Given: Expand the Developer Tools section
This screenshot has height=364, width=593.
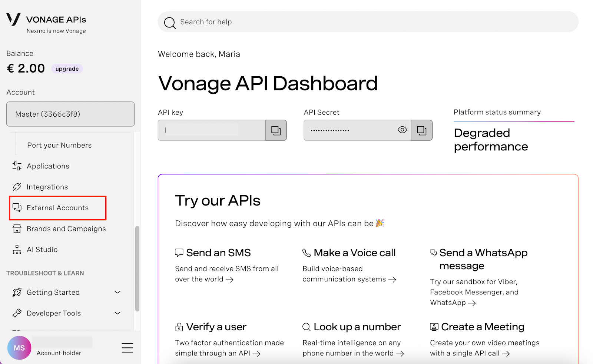Looking at the screenshot, I should pos(117,313).
